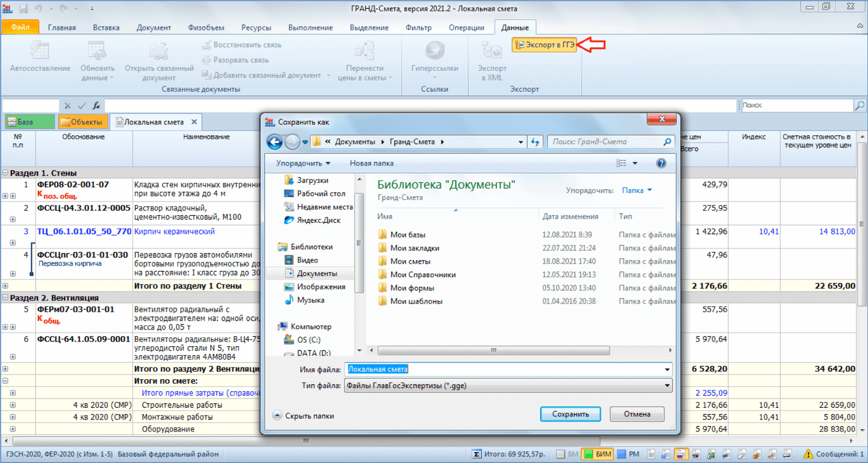Click the refresh icon beside address bar

[535, 142]
